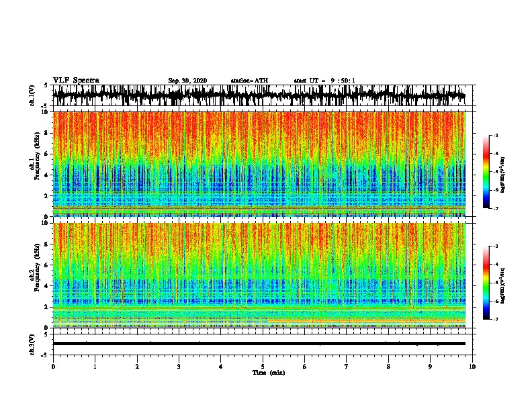Viewport: 532px width, 411px height.
Task: Click the '-3' label on ch.1 colorbar
Action: 495,135
